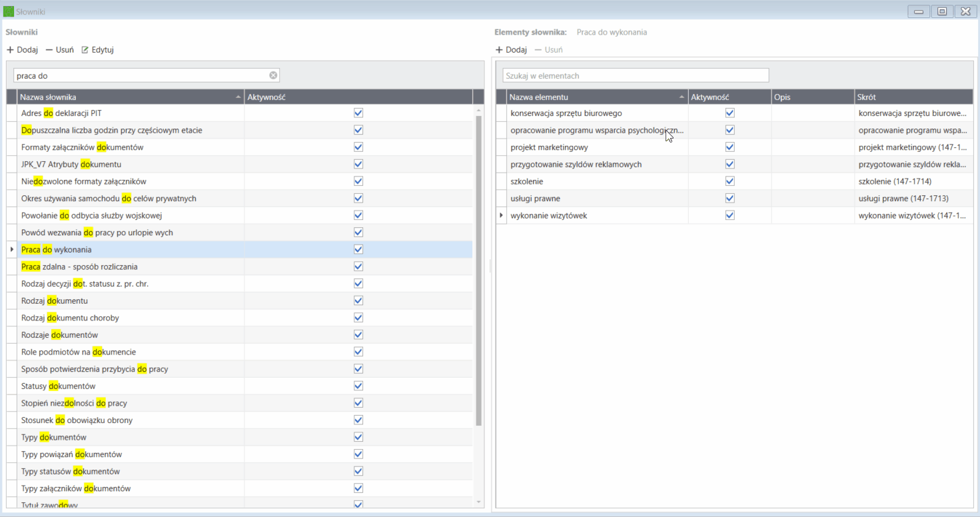Toggle Aktywność checkbox for 'Rodzaj dokumentu choroby'

pyautogui.click(x=358, y=318)
